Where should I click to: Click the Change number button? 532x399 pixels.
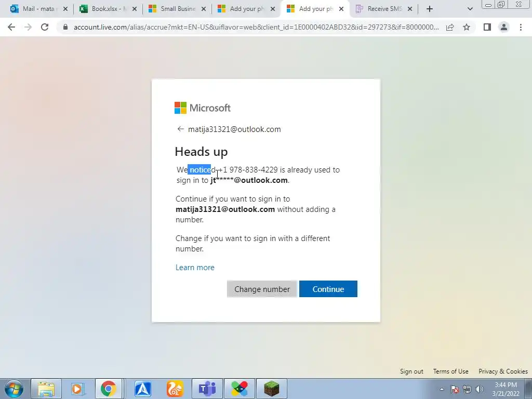pyautogui.click(x=262, y=289)
